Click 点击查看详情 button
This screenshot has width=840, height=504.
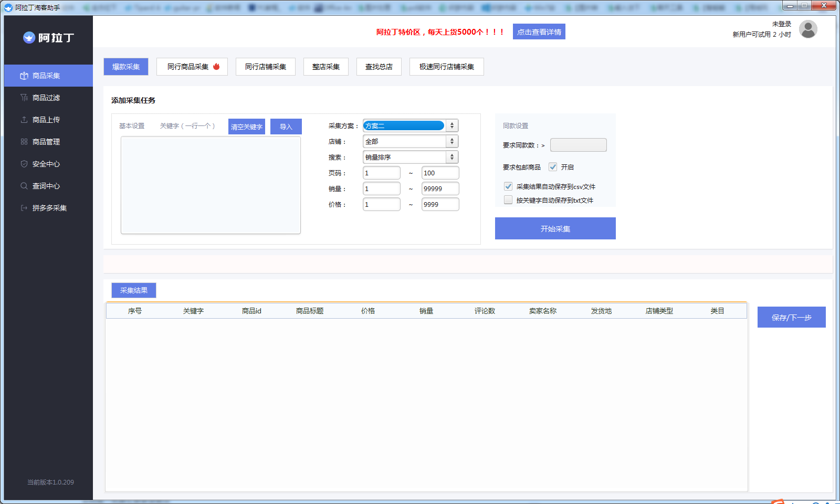tap(539, 31)
